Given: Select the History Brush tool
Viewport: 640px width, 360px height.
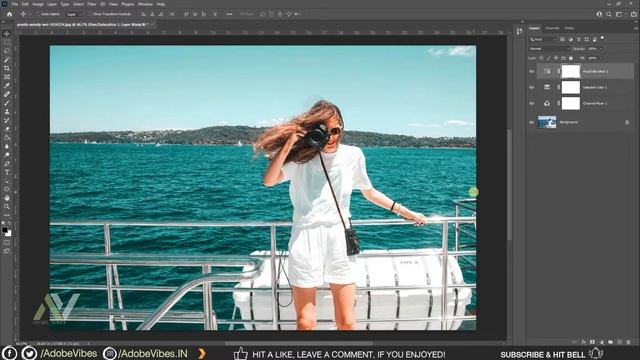Looking at the screenshot, I should click(7, 120).
